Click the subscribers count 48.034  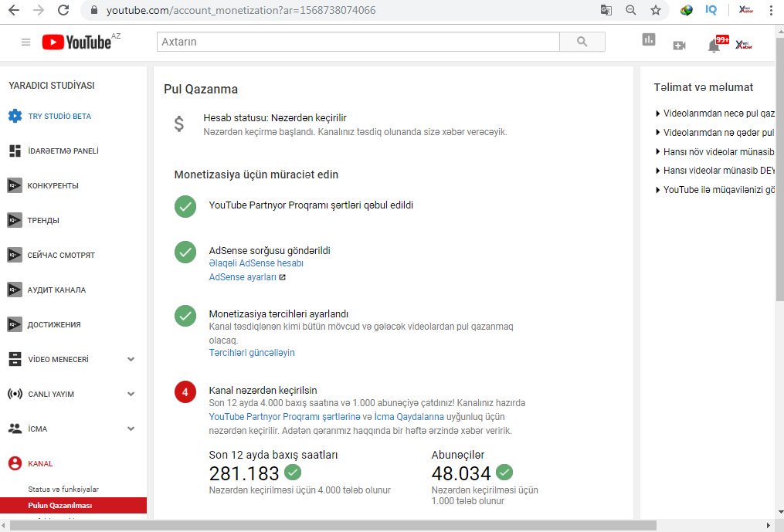[461, 473]
